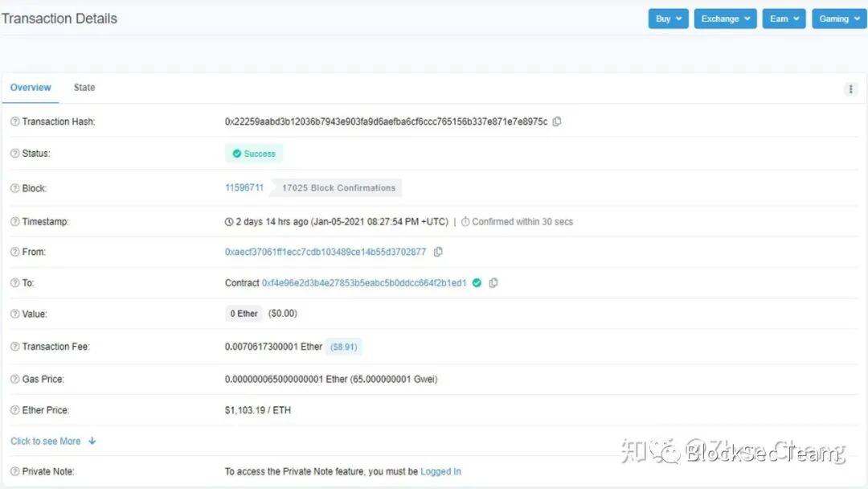This screenshot has width=868, height=489.
Task: Click help icon beside Value
Action: (15, 314)
